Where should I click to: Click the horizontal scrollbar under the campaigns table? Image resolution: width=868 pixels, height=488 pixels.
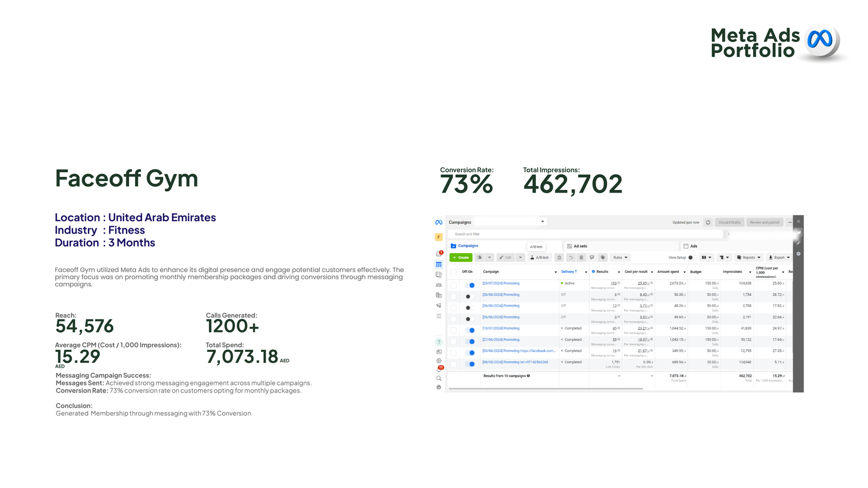(545, 389)
